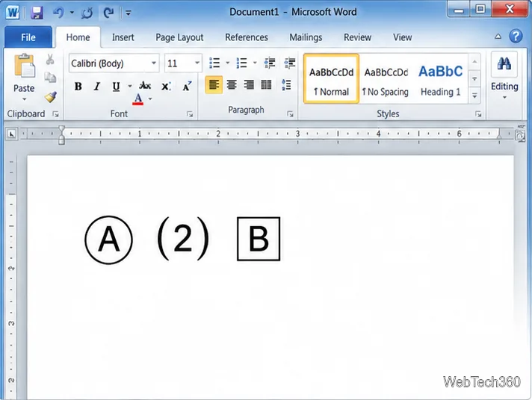Open numbering library dropdown arrow

[255, 63]
